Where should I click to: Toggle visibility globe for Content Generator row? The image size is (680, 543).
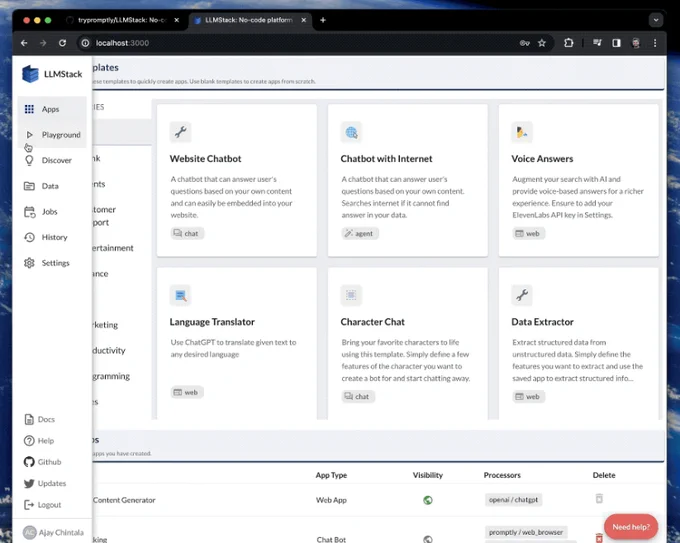(428, 500)
